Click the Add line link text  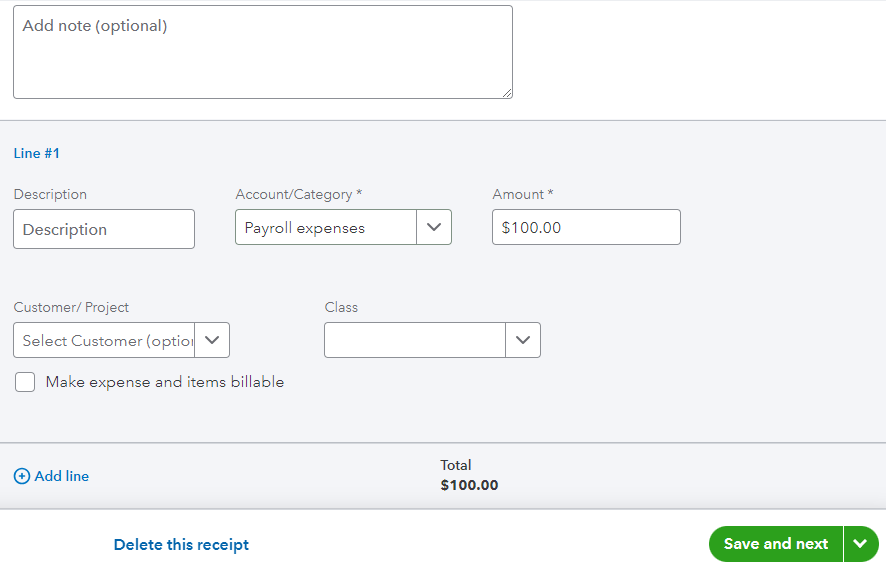click(62, 477)
